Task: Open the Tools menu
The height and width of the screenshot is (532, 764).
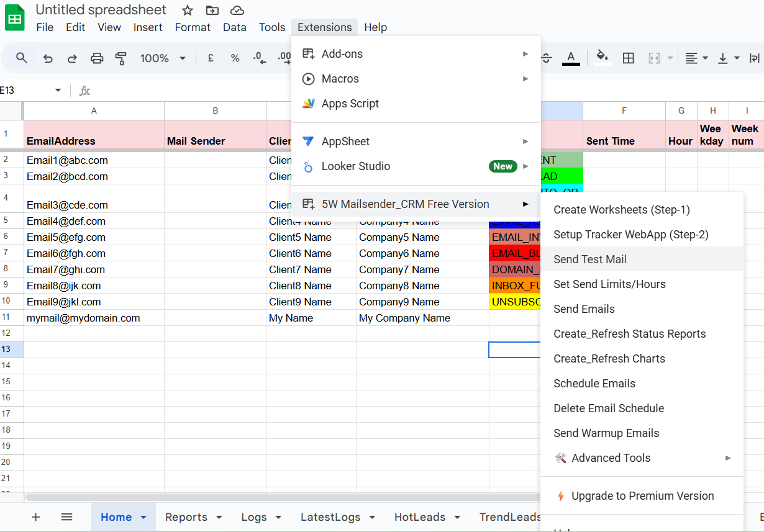Action: pyautogui.click(x=272, y=27)
